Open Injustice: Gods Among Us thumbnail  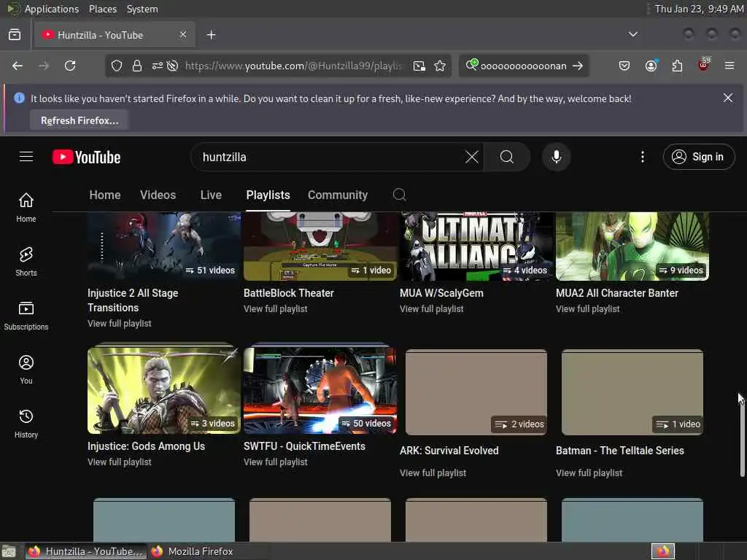point(164,391)
